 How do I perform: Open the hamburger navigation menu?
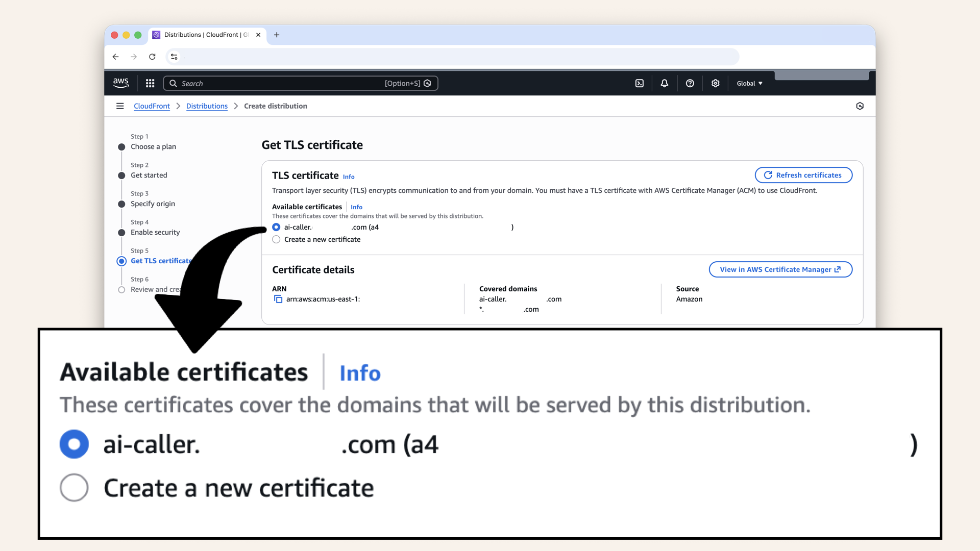(120, 106)
